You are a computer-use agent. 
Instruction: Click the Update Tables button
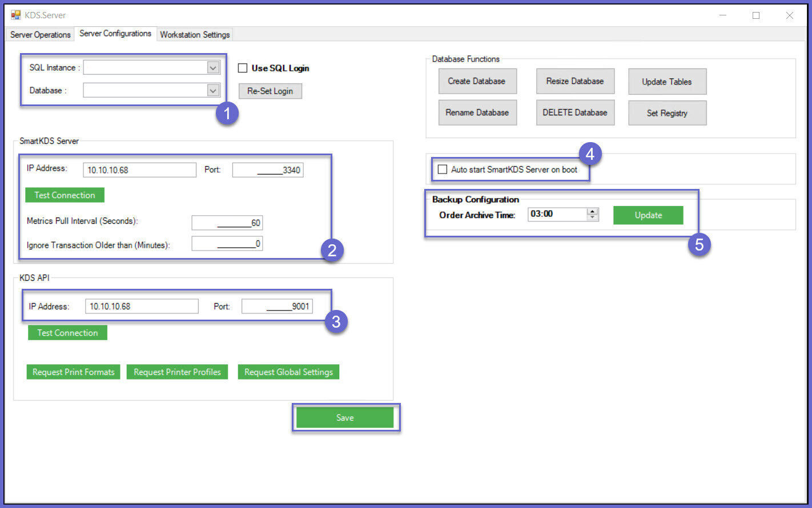pyautogui.click(x=666, y=82)
